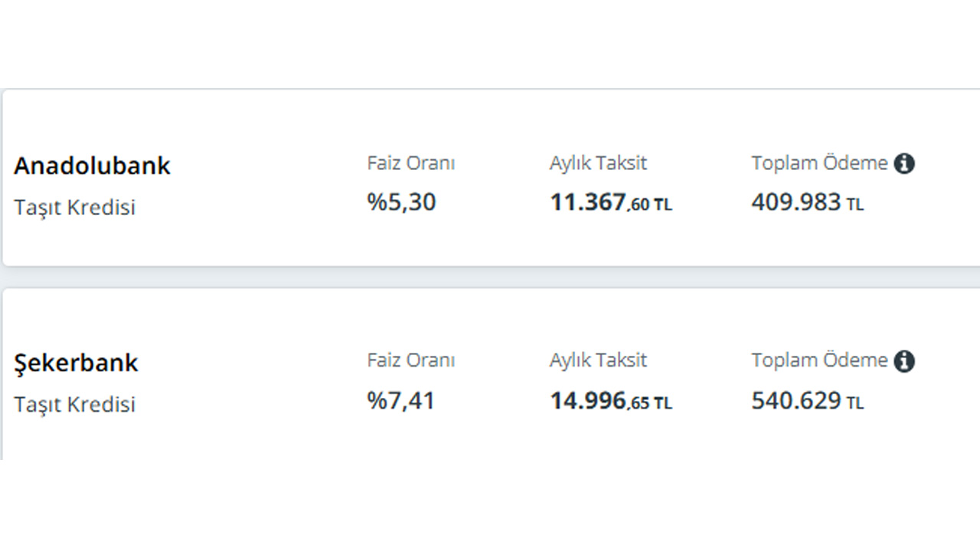This screenshot has height=551, width=980.
Task: Click Anadolubank interest rate %5,30
Action: (x=401, y=202)
